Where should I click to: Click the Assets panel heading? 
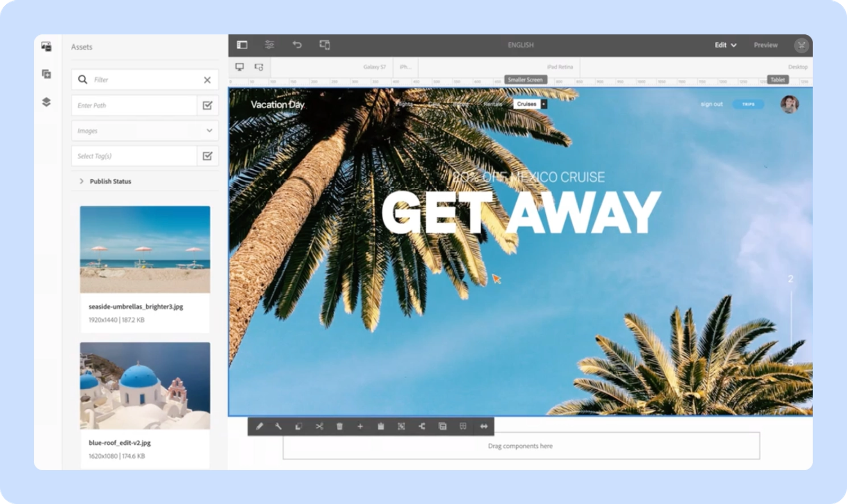[x=82, y=47]
